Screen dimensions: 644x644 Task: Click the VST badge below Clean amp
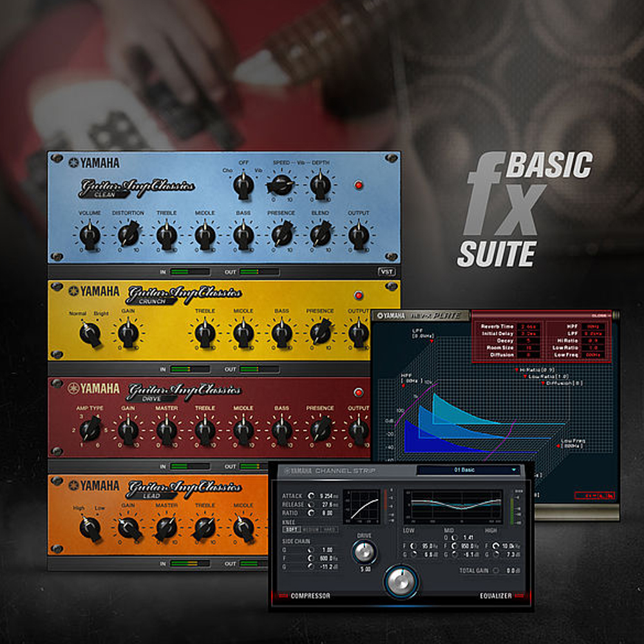point(386,272)
